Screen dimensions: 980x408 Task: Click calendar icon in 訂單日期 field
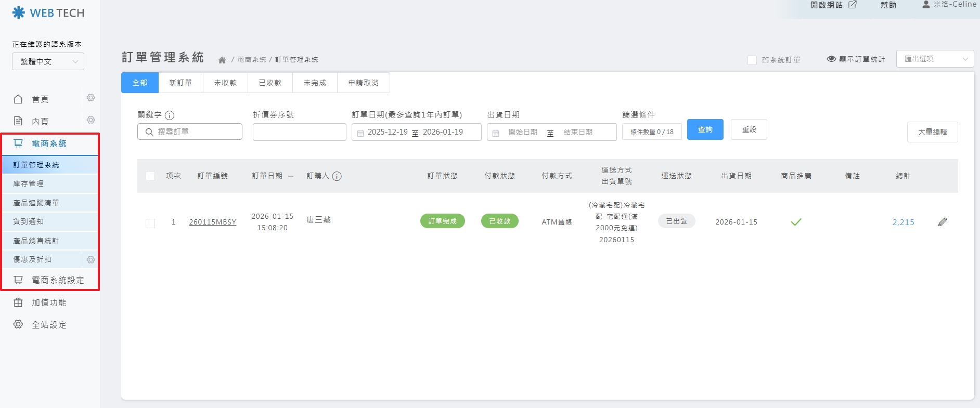coord(360,133)
